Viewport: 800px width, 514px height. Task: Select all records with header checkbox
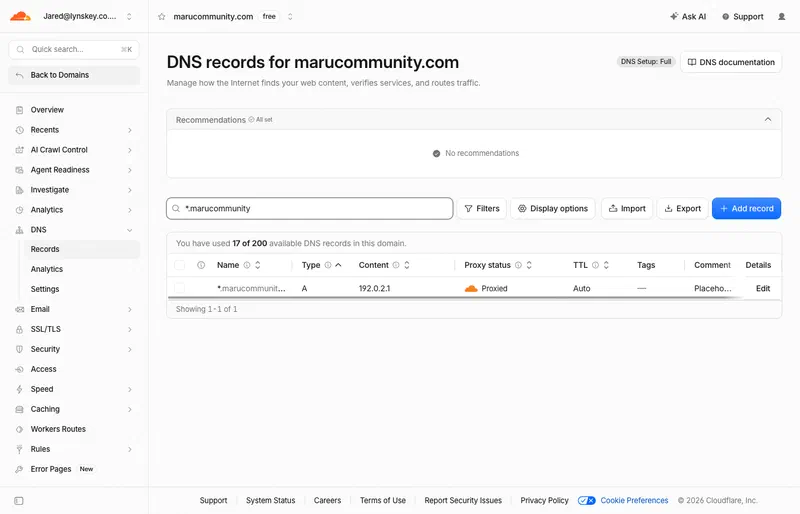coord(180,265)
